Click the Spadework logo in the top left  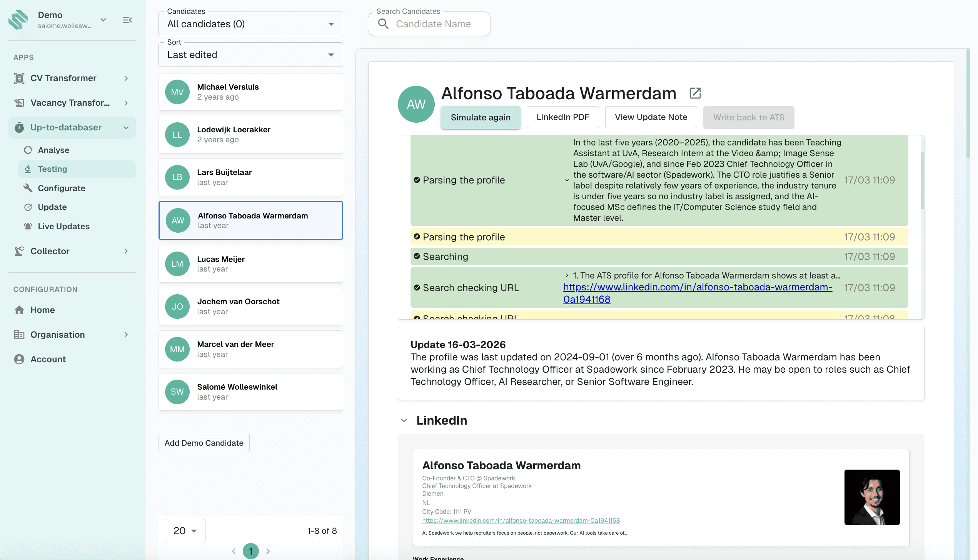click(x=18, y=20)
